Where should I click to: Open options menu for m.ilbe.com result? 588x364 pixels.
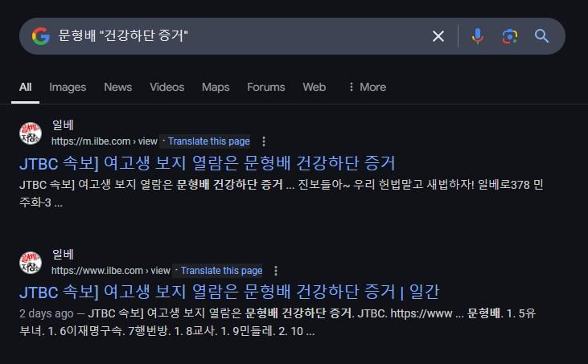pos(264,141)
